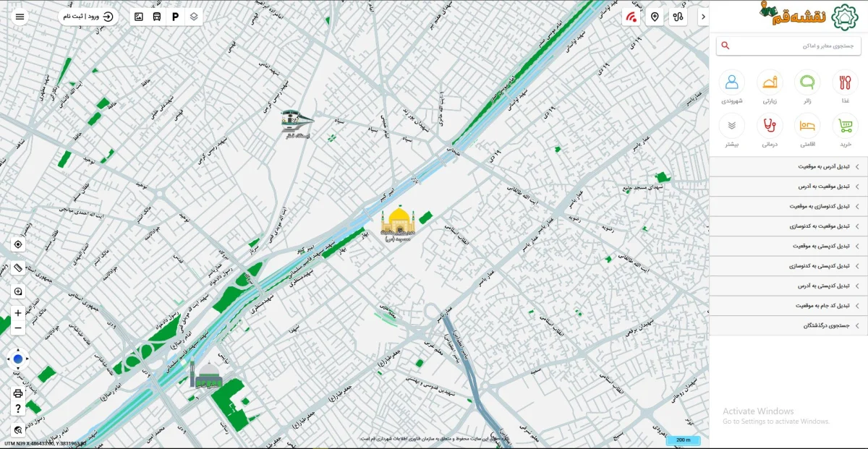Zoom in with the plus button
This screenshot has width=868, height=449.
coord(18,313)
